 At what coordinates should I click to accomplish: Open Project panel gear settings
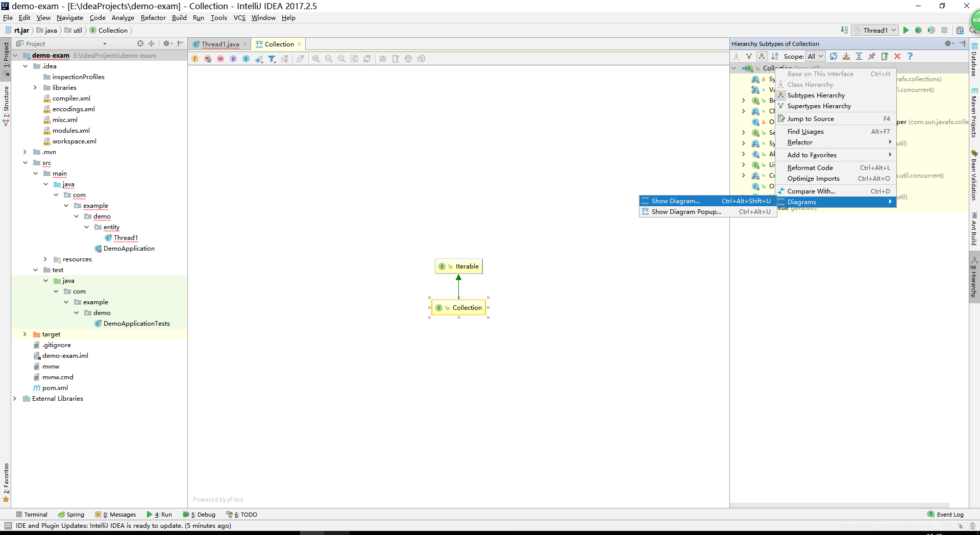[x=167, y=43]
